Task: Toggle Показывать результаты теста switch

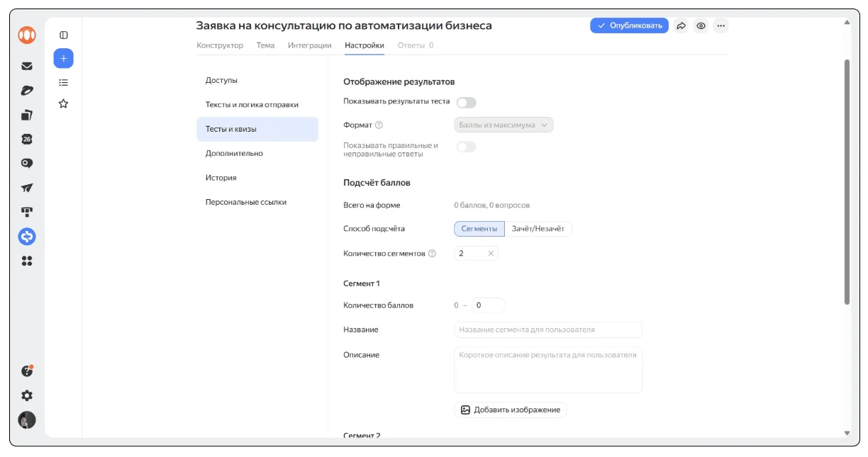Action: click(467, 103)
